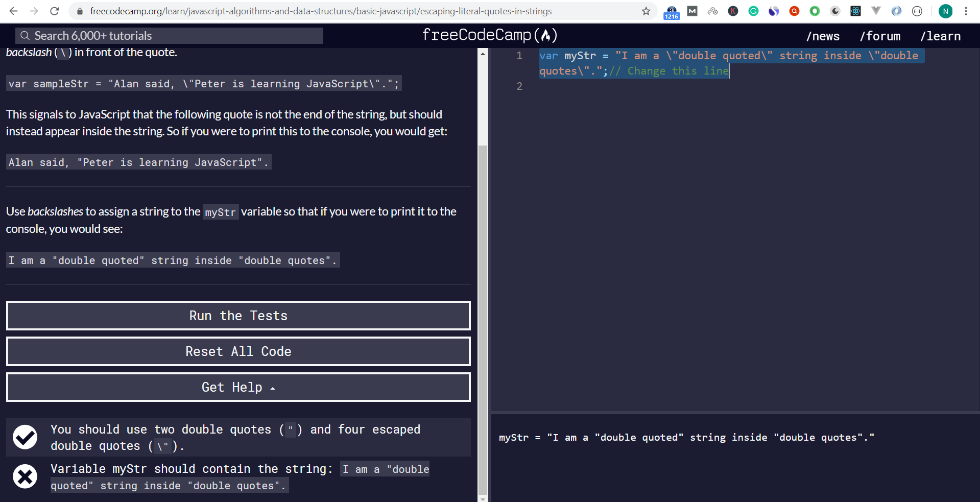Open the crescent moon dark-mode extension
Image resolution: width=980 pixels, height=502 pixels.
pyautogui.click(x=835, y=11)
